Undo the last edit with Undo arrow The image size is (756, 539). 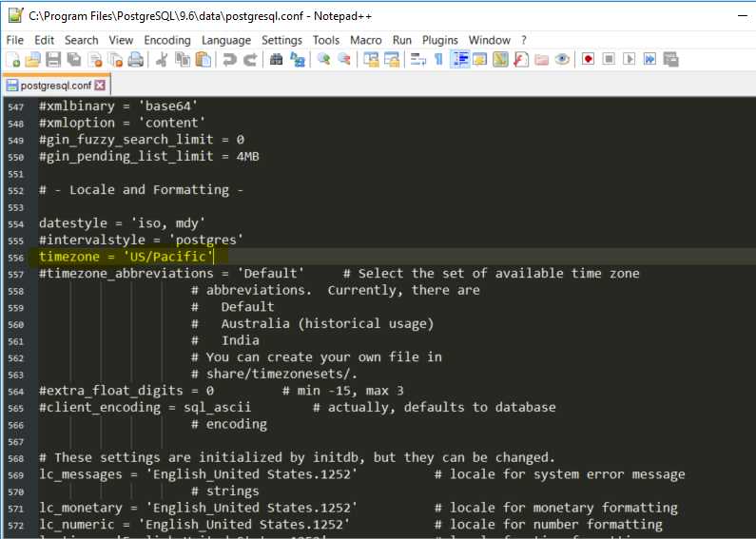[x=229, y=59]
